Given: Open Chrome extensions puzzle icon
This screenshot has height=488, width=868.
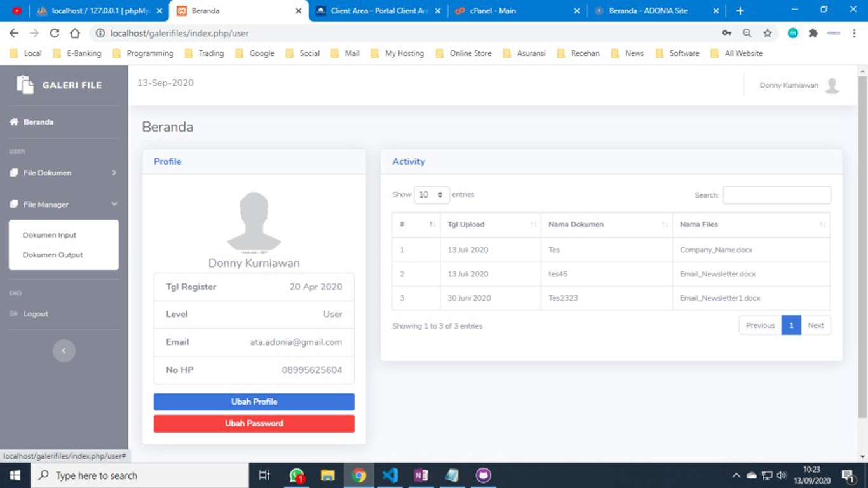Looking at the screenshot, I should (813, 33).
